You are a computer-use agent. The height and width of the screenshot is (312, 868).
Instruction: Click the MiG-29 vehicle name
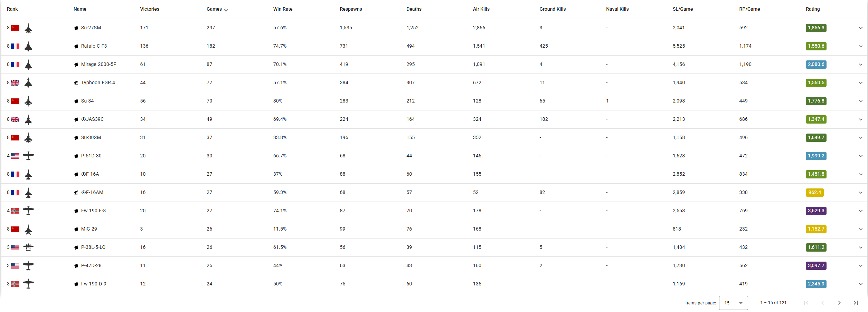click(x=89, y=229)
